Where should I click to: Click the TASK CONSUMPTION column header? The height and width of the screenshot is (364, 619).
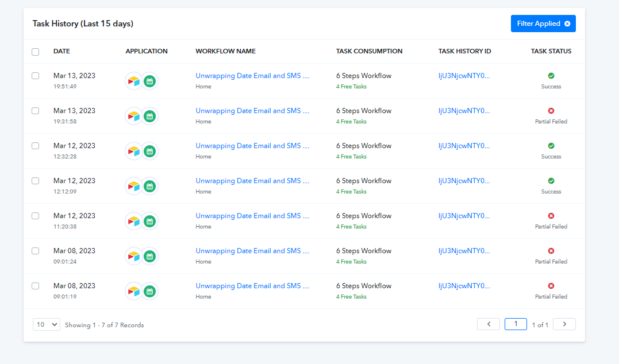point(369,51)
